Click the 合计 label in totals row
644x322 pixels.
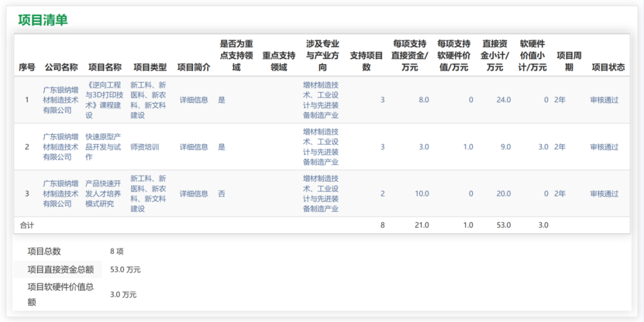tap(27, 225)
